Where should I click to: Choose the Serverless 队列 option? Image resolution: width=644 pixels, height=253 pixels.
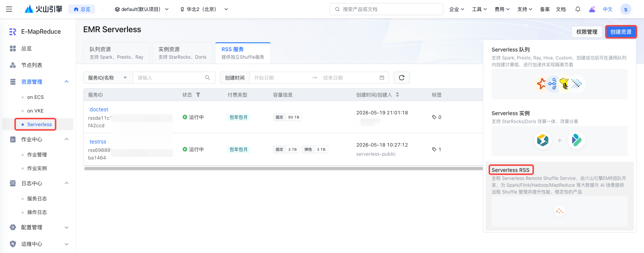(x=560, y=72)
